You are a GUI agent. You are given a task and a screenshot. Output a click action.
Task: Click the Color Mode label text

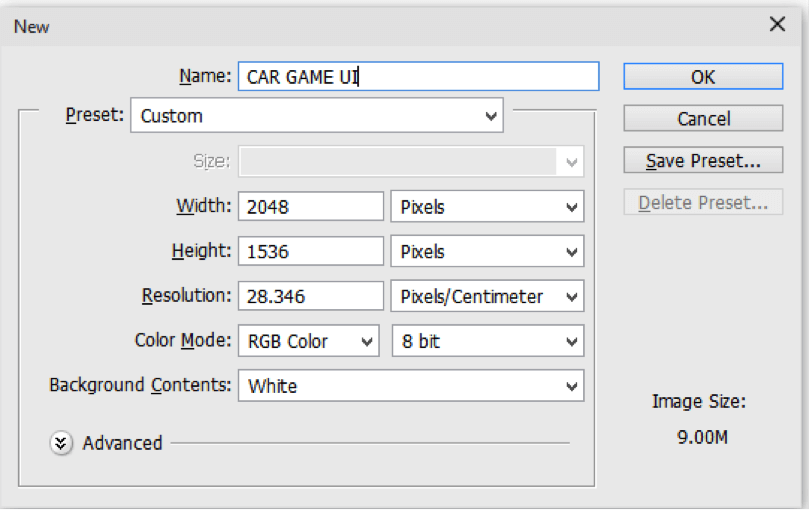coord(183,341)
